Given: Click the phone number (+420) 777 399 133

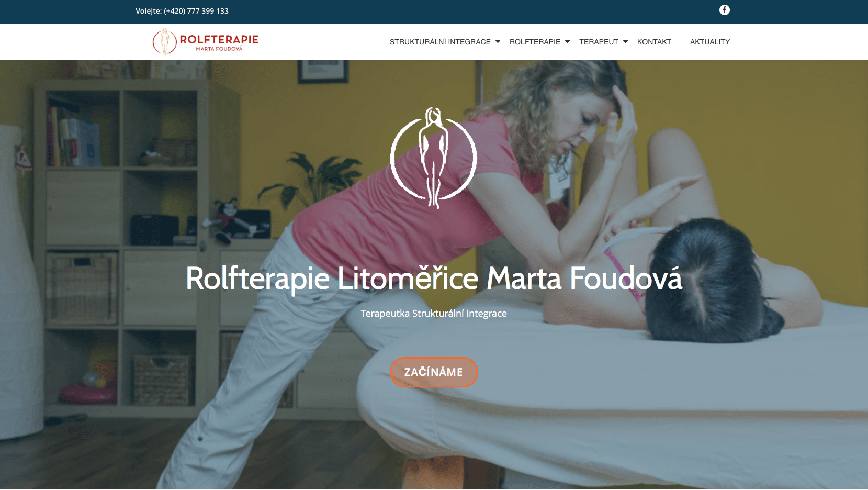Looking at the screenshot, I should click(x=196, y=11).
